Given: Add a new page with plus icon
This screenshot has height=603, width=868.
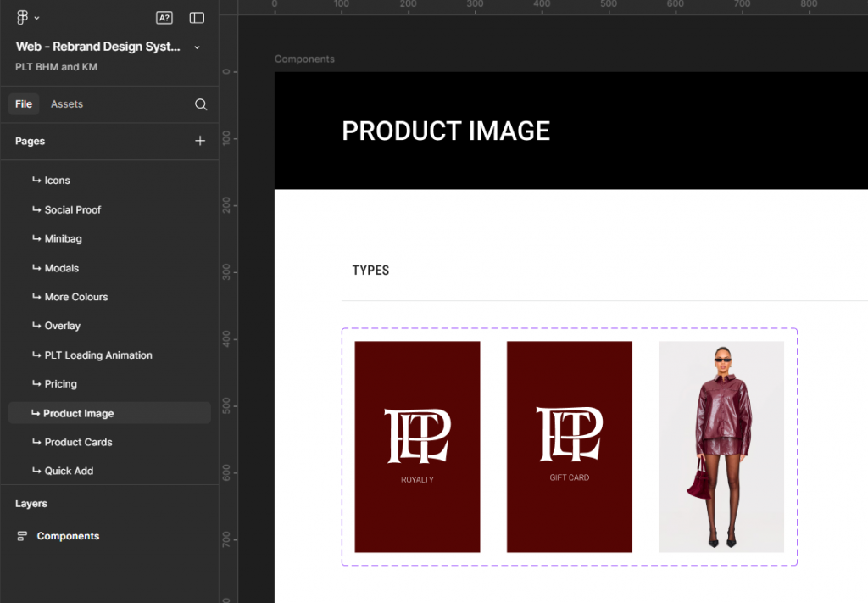Looking at the screenshot, I should (x=200, y=141).
